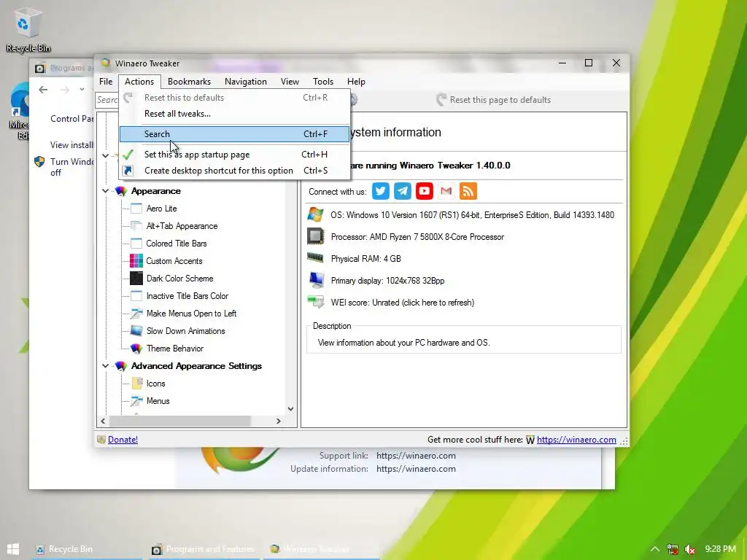The height and width of the screenshot is (560, 747).
Task: Click the horizontal scrollbar left arrow
Action: [x=103, y=421]
